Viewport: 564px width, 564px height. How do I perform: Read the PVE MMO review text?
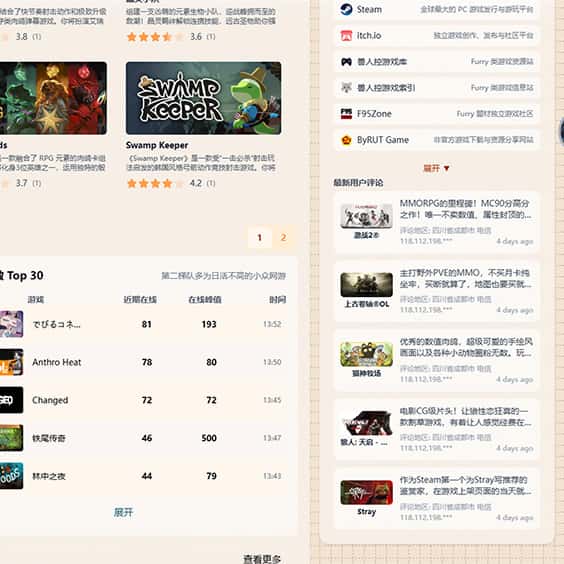click(x=465, y=278)
